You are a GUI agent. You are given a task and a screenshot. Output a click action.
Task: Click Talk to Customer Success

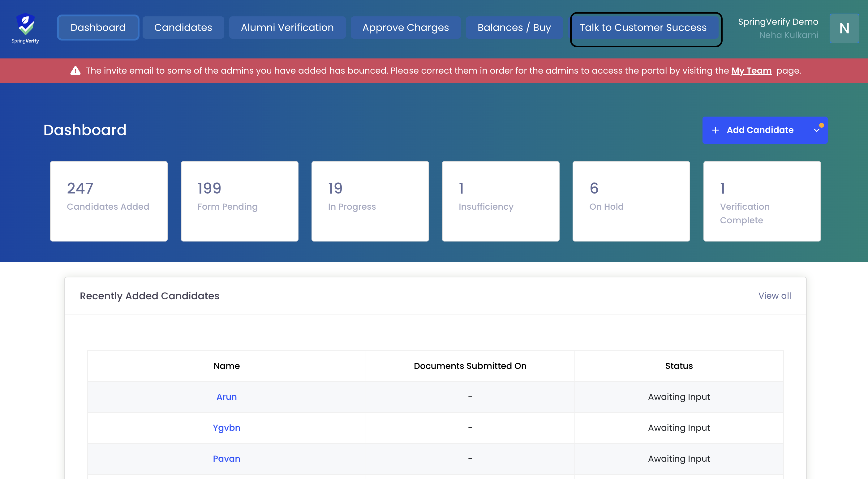642,28
